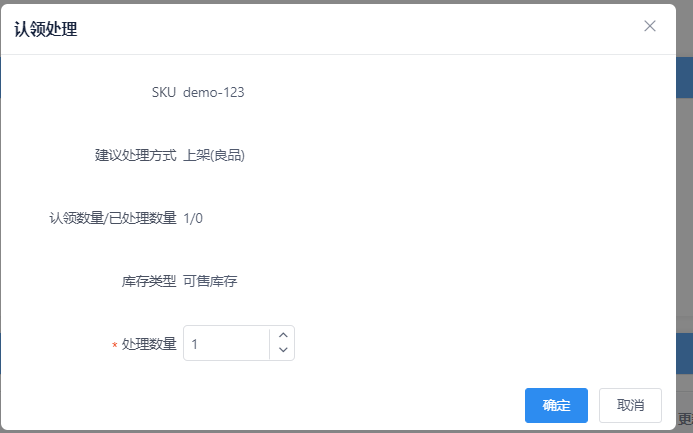Focus the 处理数量 number input field
The width and height of the screenshot is (693, 433).
[x=226, y=343]
